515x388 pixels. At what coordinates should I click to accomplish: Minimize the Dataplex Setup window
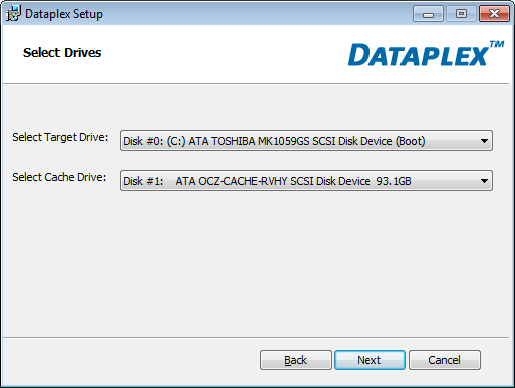pos(428,14)
